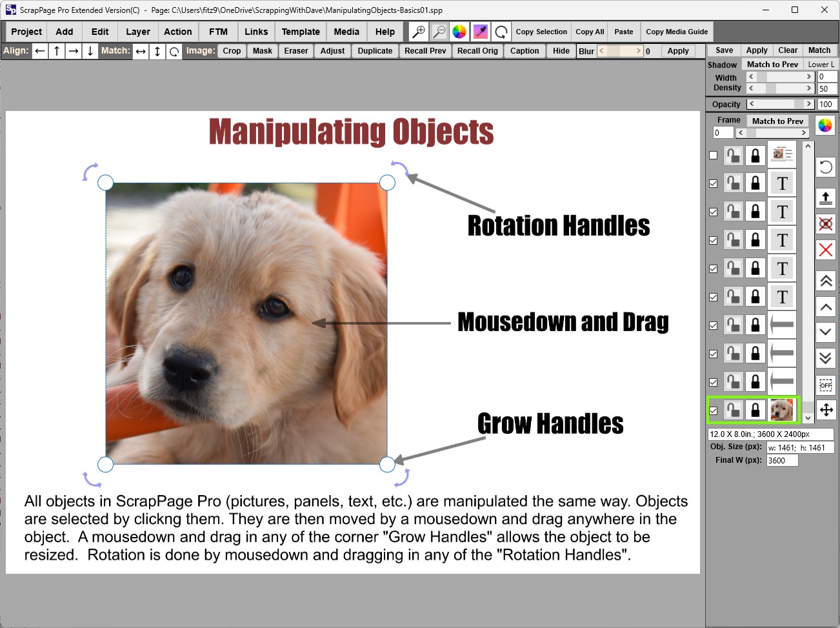
Task: Delete layer using the red X icon
Action: [x=826, y=250]
